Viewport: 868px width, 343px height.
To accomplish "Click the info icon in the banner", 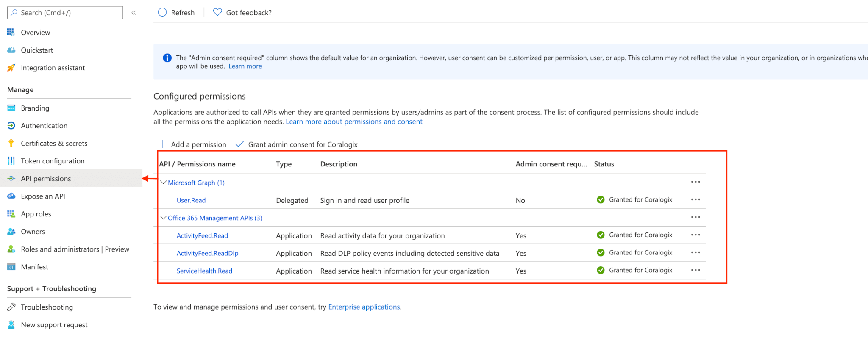I will pos(167,58).
